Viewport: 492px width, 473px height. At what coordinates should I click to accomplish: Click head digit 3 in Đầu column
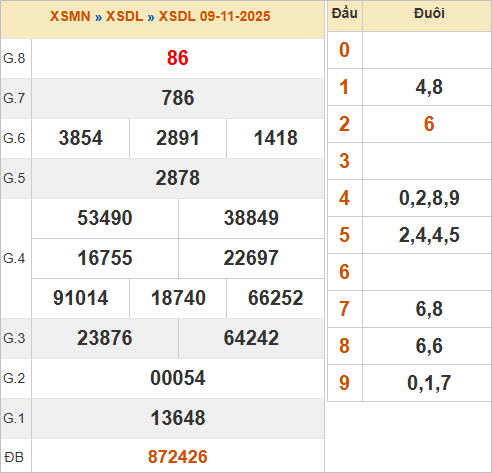[344, 161]
